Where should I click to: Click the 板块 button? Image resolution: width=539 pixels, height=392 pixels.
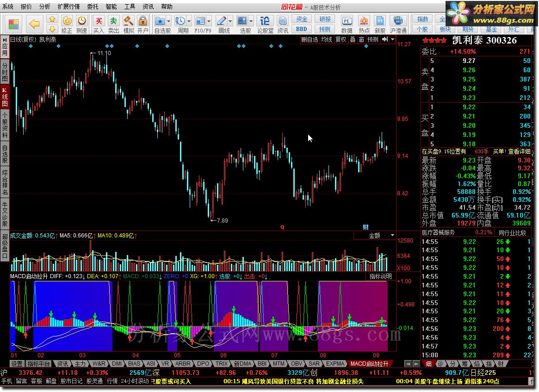tap(445, 29)
